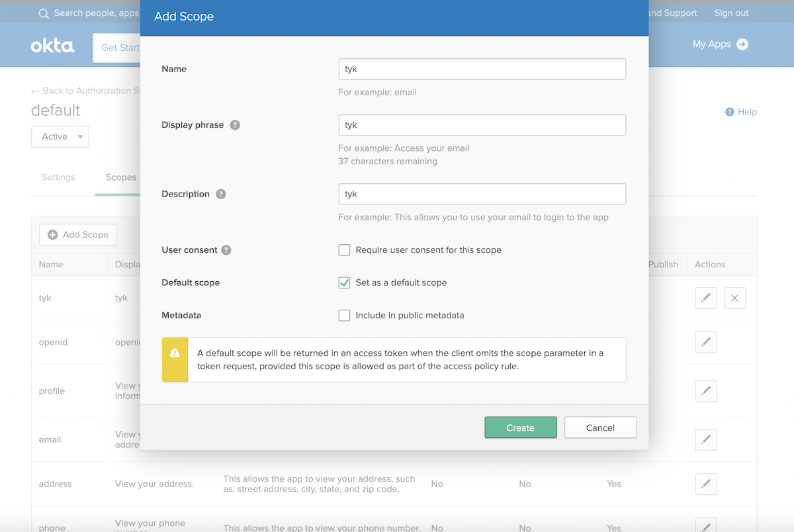
Task: Uncheck Set as a default scope
Action: tap(344, 283)
